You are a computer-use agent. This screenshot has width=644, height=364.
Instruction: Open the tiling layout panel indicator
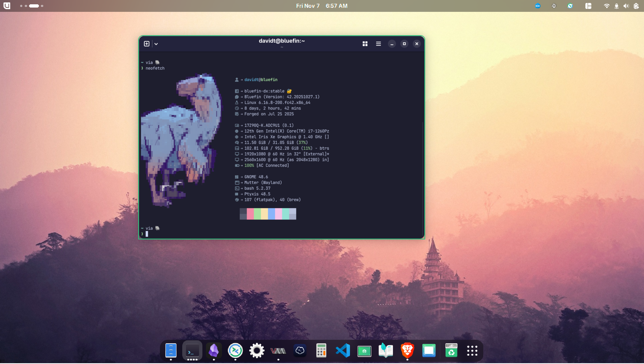(x=588, y=6)
